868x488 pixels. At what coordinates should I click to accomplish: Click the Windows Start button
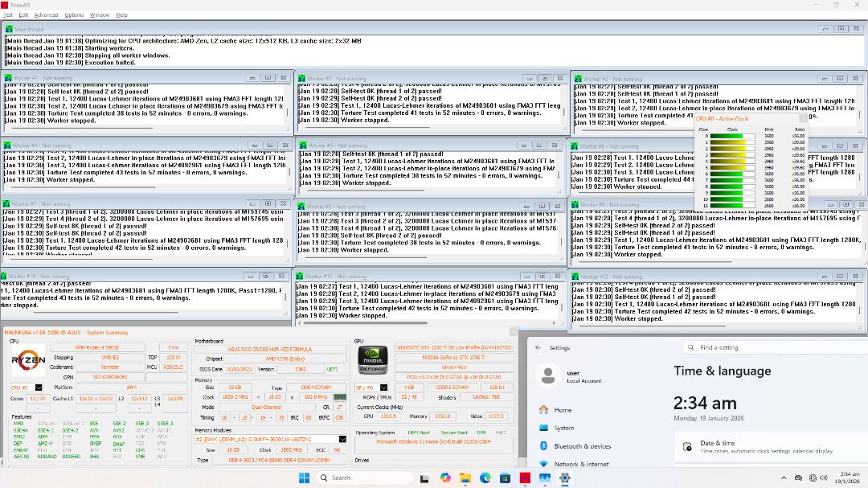(305, 478)
